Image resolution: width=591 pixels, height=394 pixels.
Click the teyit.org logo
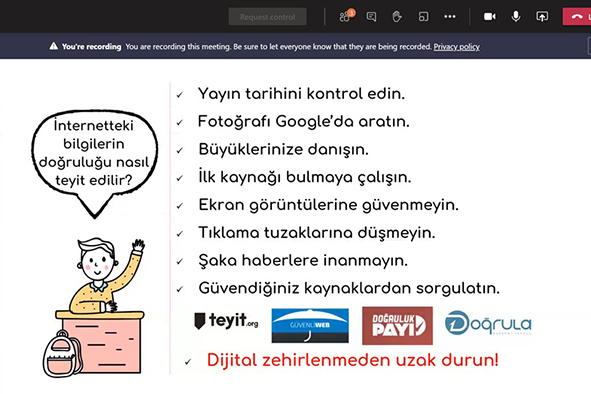pyautogui.click(x=226, y=321)
